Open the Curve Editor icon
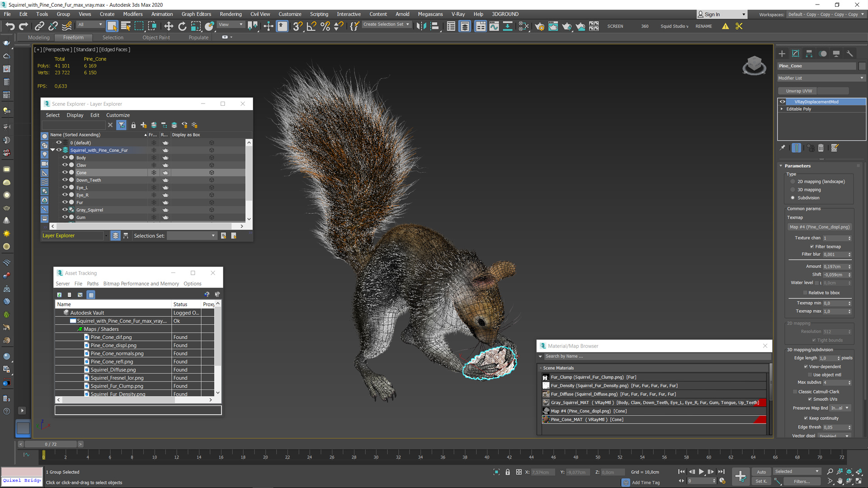868x488 pixels. [x=494, y=26]
